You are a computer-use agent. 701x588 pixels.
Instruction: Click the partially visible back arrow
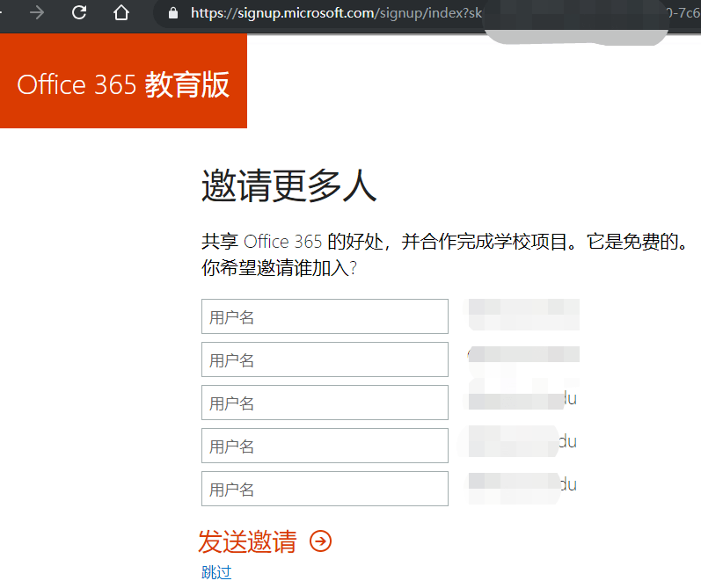click(x=2, y=12)
